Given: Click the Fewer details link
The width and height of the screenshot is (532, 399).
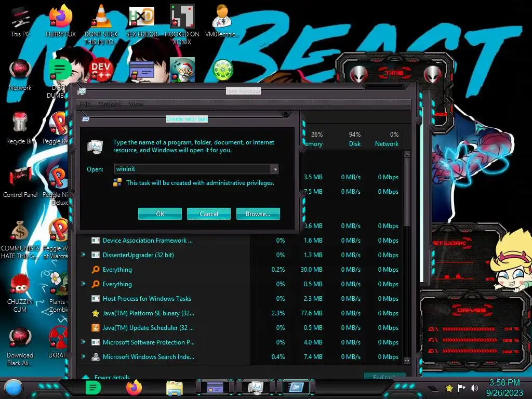Looking at the screenshot, I should click(x=112, y=377).
